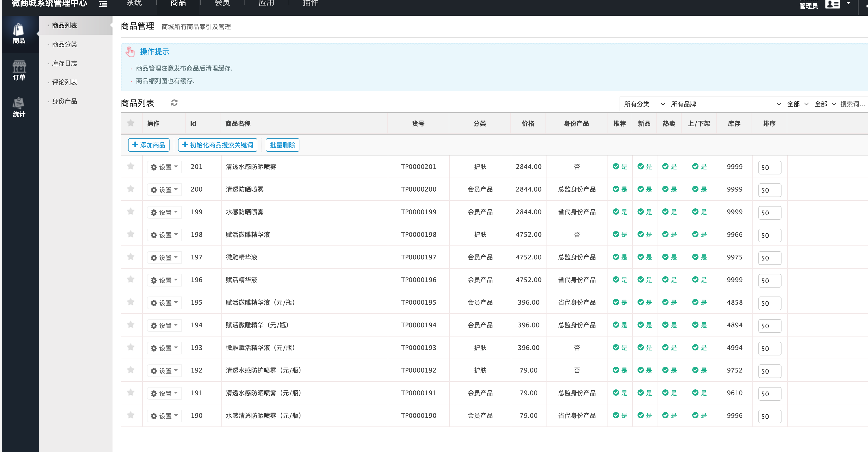Image resolution: width=868 pixels, height=452 pixels.
Task: Star the product with id 190
Action: click(x=131, y=415)
